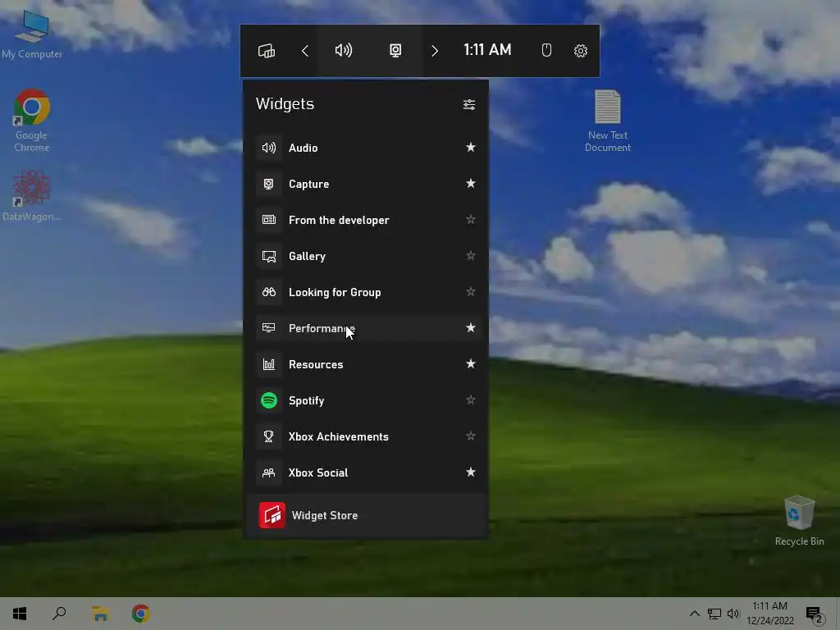Open the Windows Start menu
Viewport: 840px width, 630px height.
pos(20,614)
